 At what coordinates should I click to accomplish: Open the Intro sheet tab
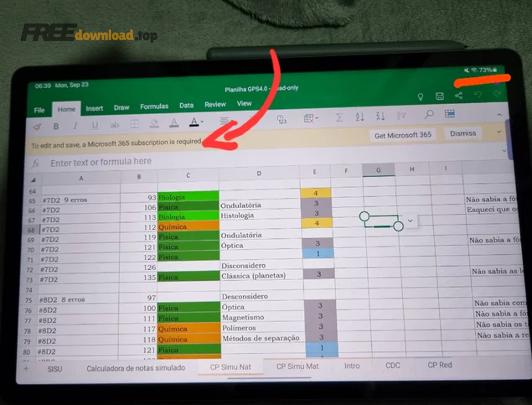[352, 366]
